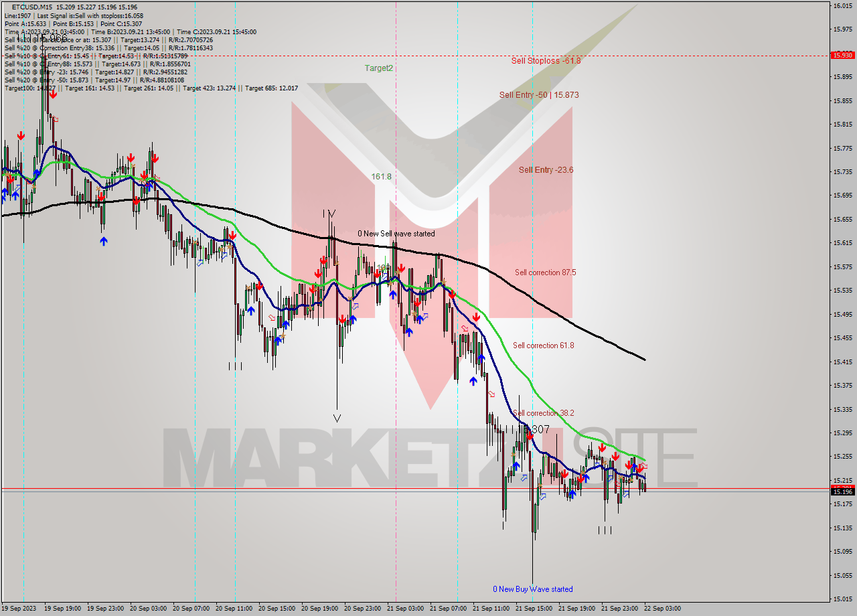Viewport: 857px width, 616px height.
Task: Click the 15.135 price axis label
Action: coord(842,528)
